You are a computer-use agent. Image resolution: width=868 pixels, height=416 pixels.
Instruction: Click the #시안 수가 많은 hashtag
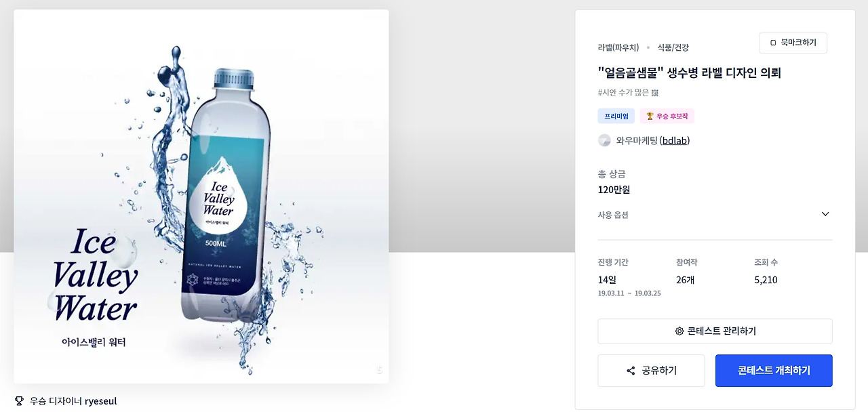click(x=623, y=93)
